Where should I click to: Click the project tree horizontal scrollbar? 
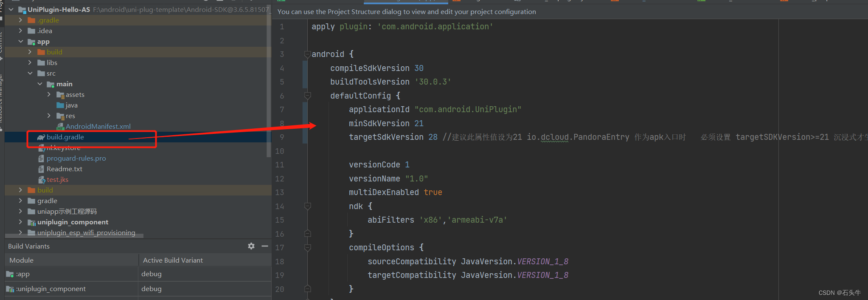point(74,235)
